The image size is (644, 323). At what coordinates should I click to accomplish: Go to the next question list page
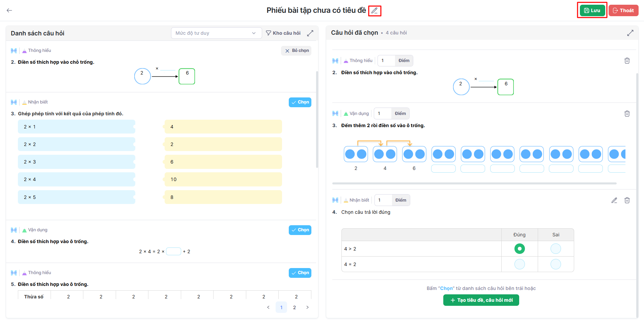click(307, 307)
